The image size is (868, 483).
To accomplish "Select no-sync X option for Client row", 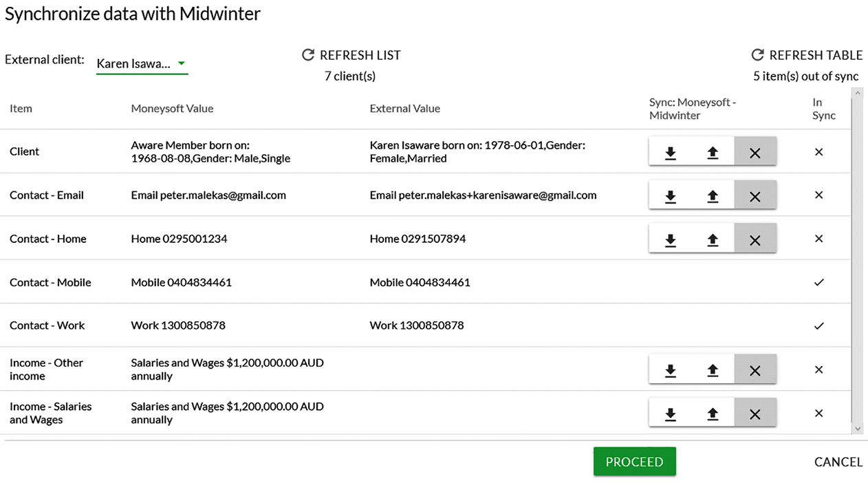I will [x=755, y=152].
